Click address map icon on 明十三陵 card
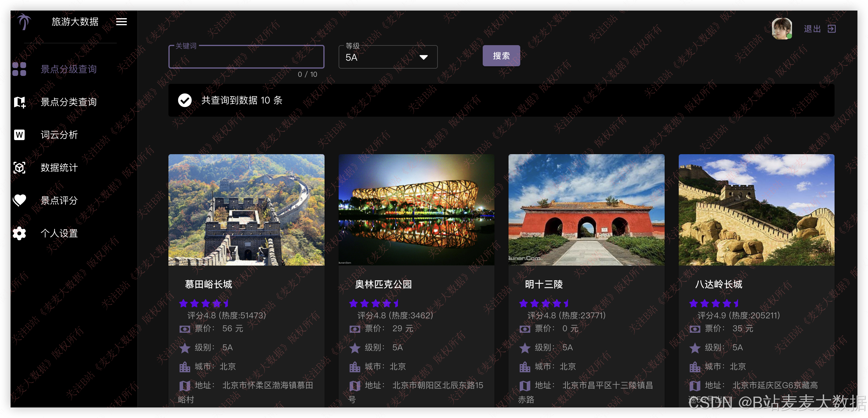Image resolution: width=868 pixels, height=418 pixels. 525,385
